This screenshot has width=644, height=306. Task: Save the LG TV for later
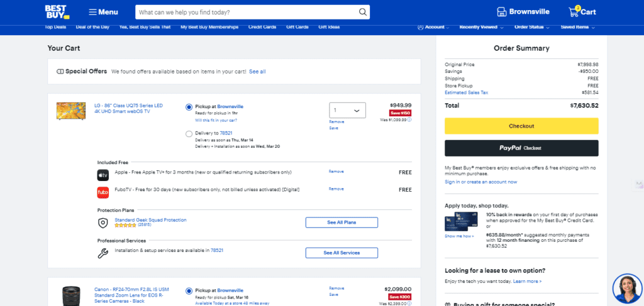pyautogui.click(x=333, y=128)
